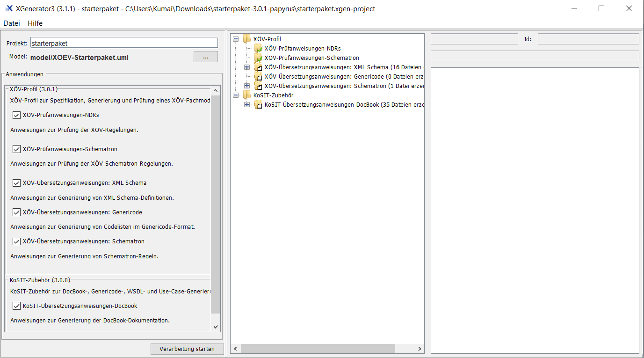Select XÖV-Prüfanweisungen-Schematron tree row

[x=312, y=58]
